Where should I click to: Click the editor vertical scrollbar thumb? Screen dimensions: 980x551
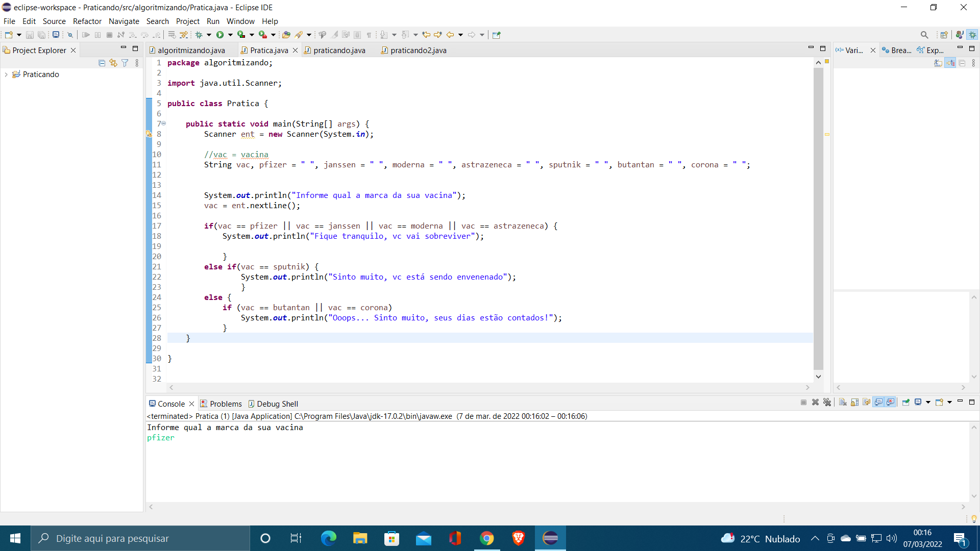click(818, 218)
